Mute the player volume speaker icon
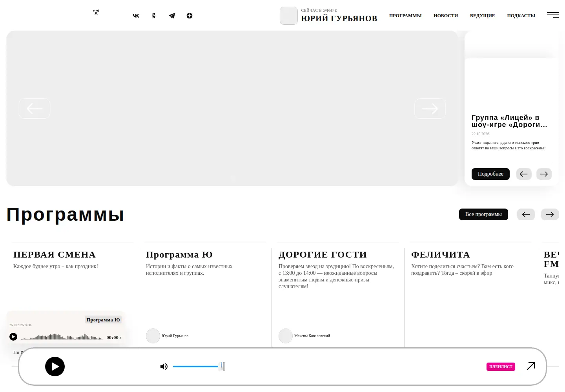Image resolution: width=565 pixels, height=392 pixels. tap(164, 367)
